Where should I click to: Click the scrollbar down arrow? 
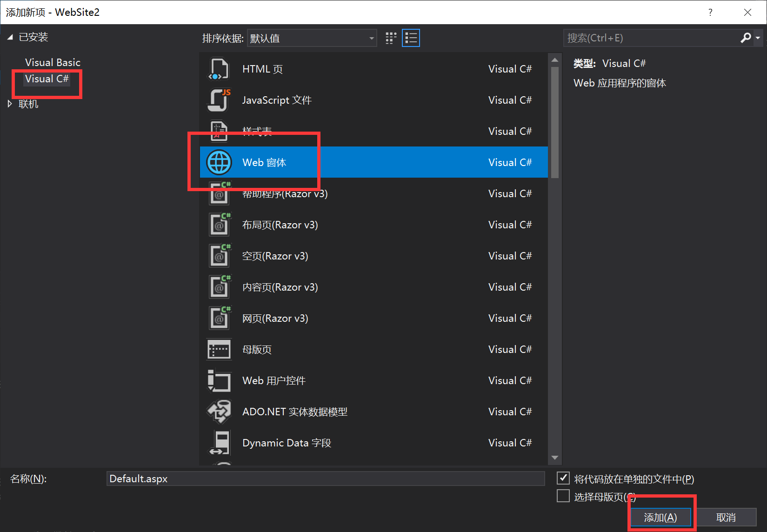click(554, 458)
